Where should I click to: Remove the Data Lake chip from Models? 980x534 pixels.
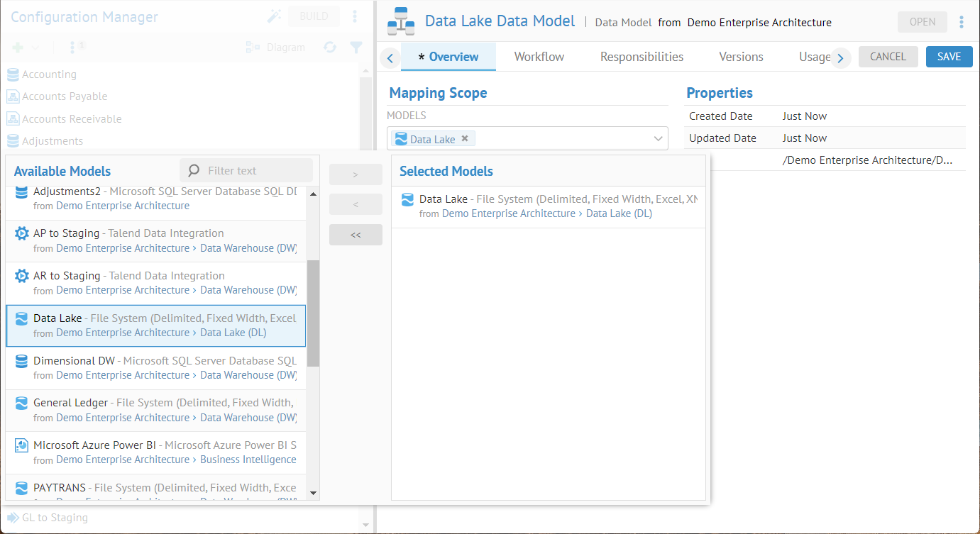(465, 139)
